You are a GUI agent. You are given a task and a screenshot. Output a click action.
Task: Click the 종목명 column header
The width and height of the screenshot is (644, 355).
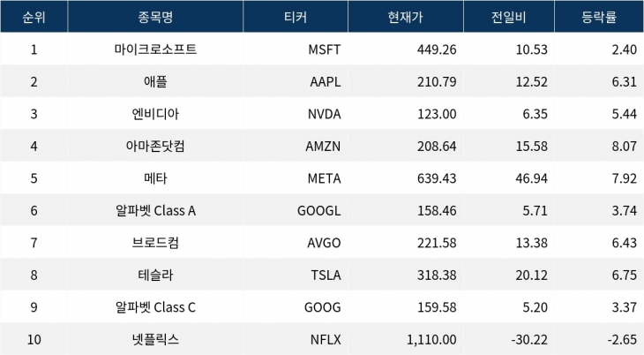click(156, 16)
